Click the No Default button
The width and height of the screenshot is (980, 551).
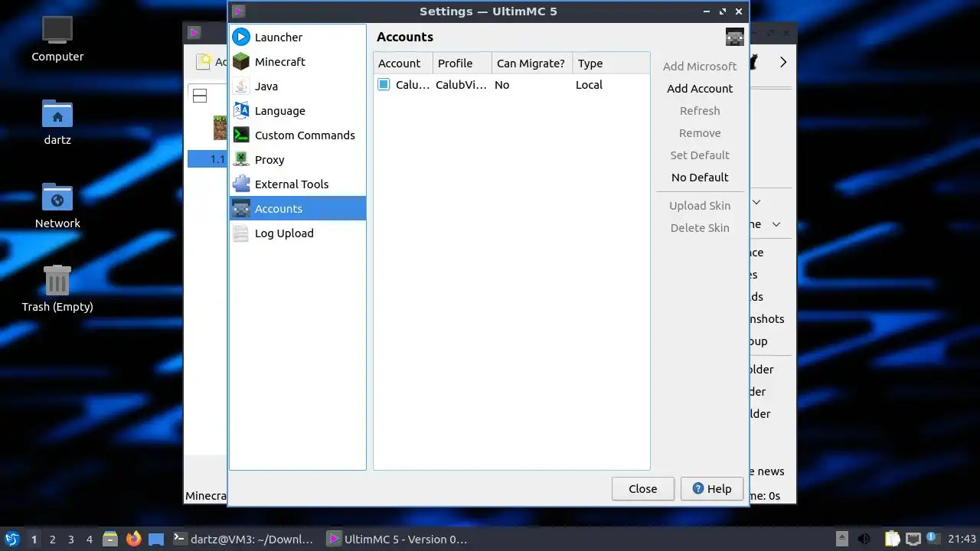pos(700,177)
